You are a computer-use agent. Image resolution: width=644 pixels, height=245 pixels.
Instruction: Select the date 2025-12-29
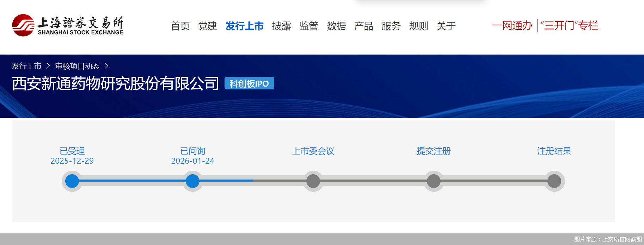(72, 161)
